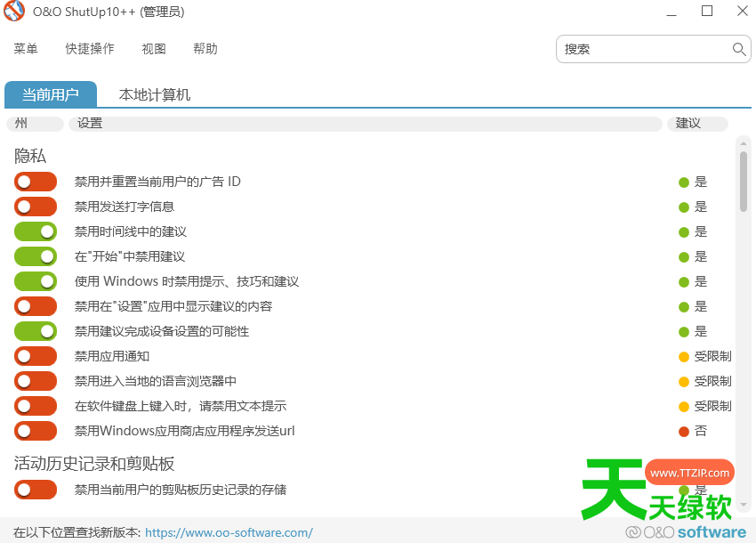756x543 pixels.
Task: Switch to 当前用户 tab
Action: point(51,94)
